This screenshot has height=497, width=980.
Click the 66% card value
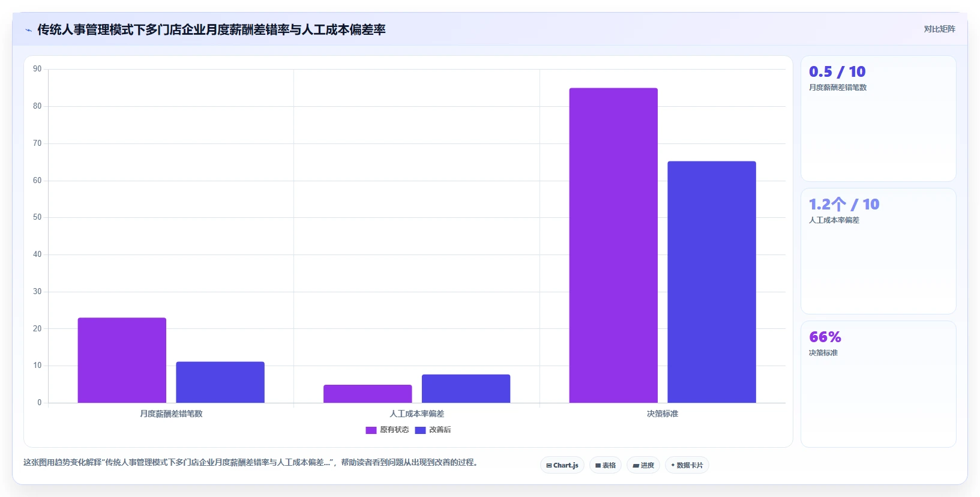coord(825,337)
